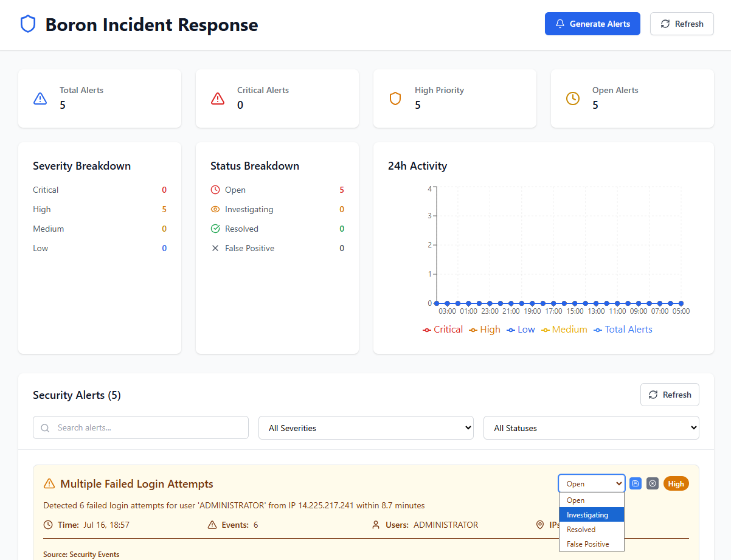Toggle the Critical series in chart legend
This screenshot has height=560, width=731.
coord(443,330)
